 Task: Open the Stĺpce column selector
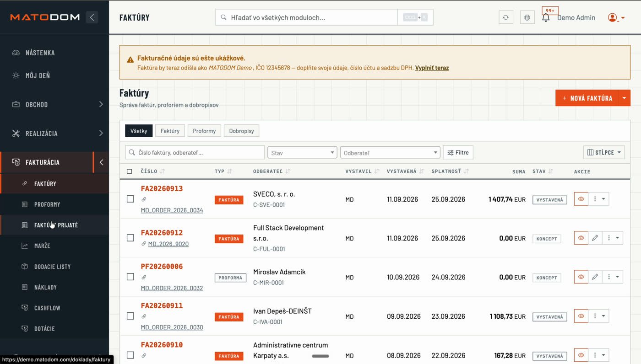[604, 152]
